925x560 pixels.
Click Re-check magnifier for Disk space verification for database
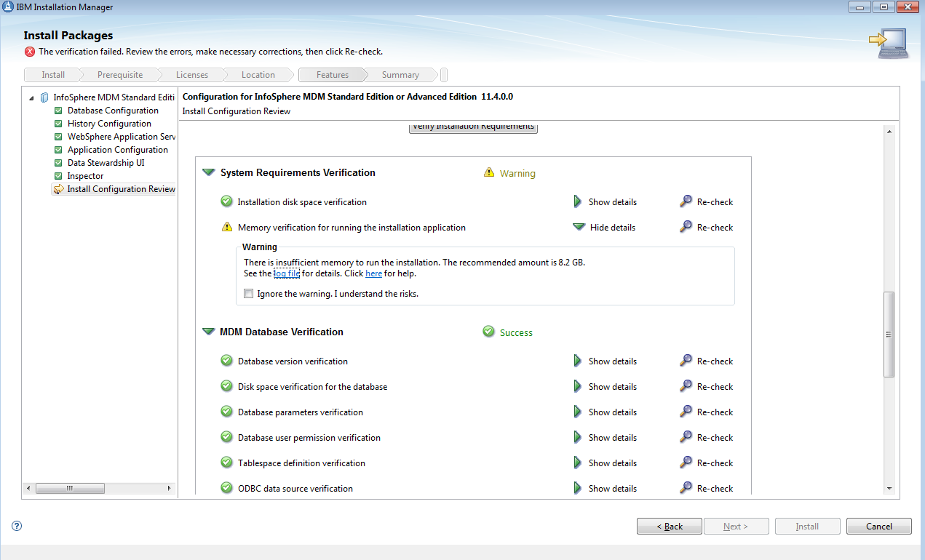(x=686, y=386)
